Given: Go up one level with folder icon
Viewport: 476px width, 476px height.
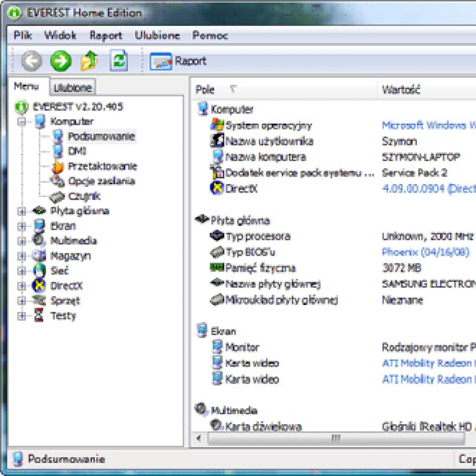Looking at the screenshot, I should point(89,61).
